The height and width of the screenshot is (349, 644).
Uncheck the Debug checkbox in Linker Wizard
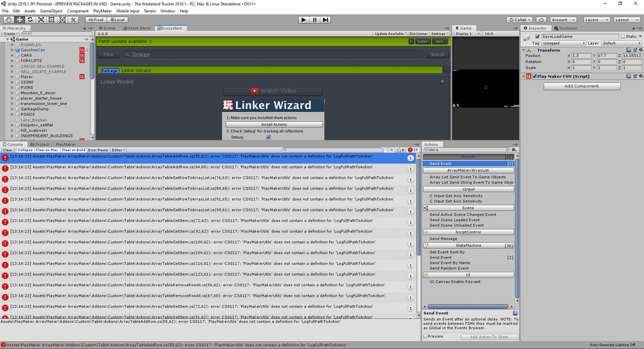click(x=268, y=137)
